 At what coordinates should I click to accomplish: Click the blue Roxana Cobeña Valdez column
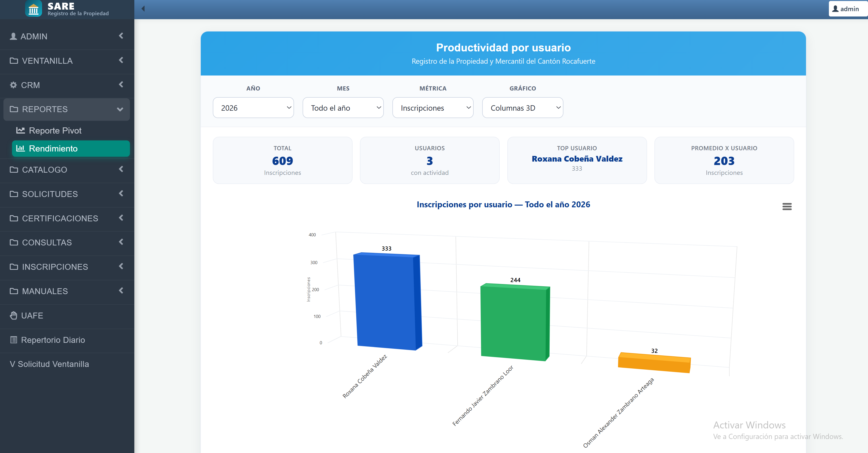(387, 302)
